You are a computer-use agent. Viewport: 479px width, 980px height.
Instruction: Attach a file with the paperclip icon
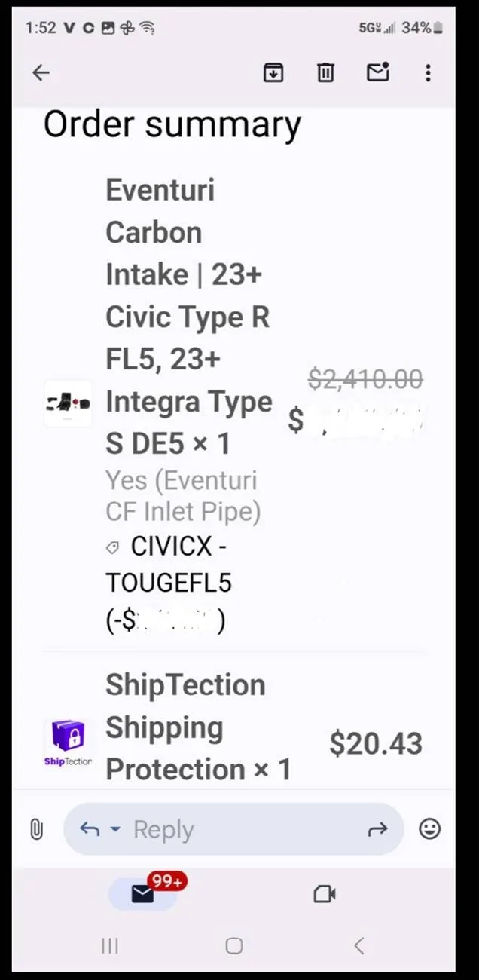(36, 829)
